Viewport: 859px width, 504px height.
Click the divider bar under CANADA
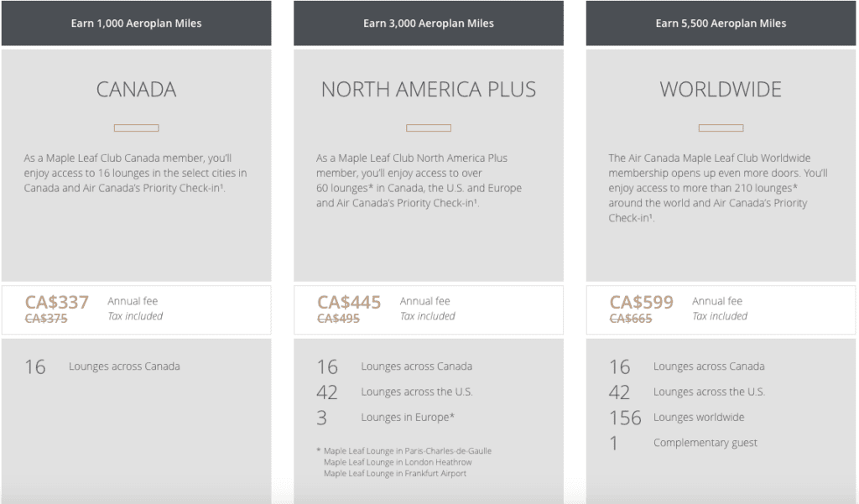[x=137, y=128]
